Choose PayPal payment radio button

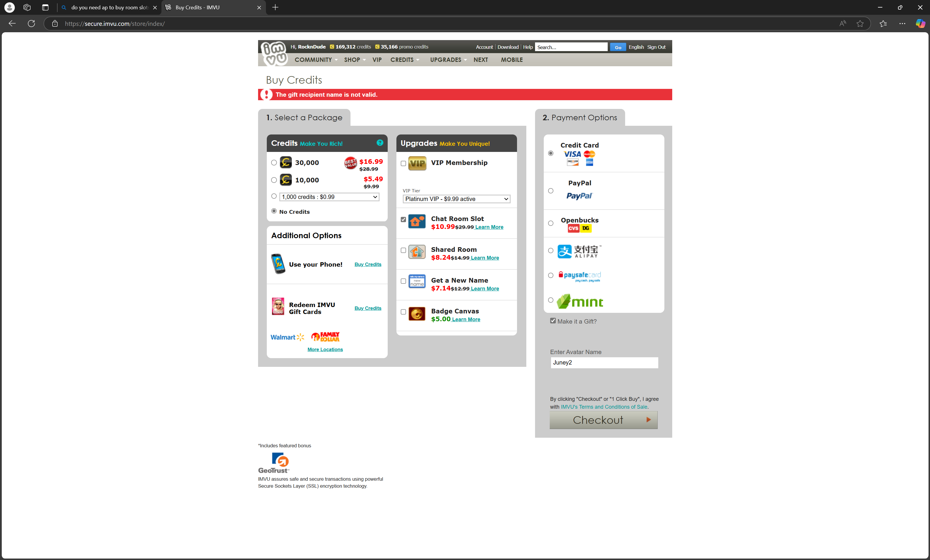pos(551,191)
